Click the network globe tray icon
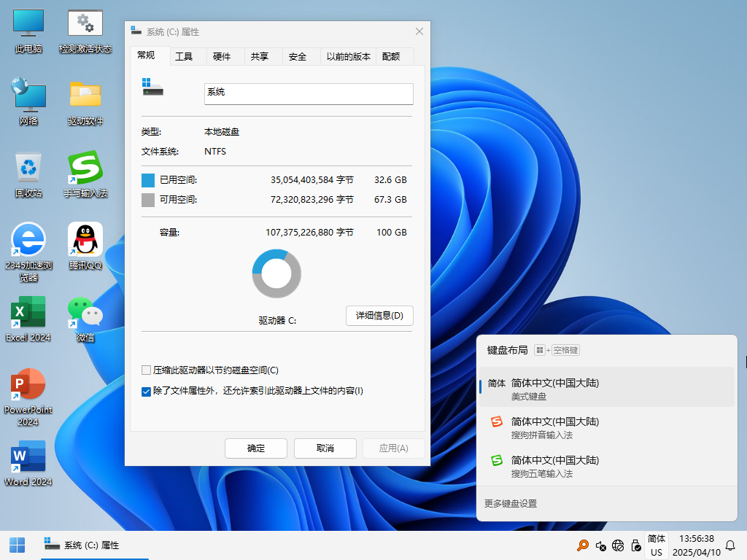The height and width of the screenshot is (560, 747). coord(618,545)
